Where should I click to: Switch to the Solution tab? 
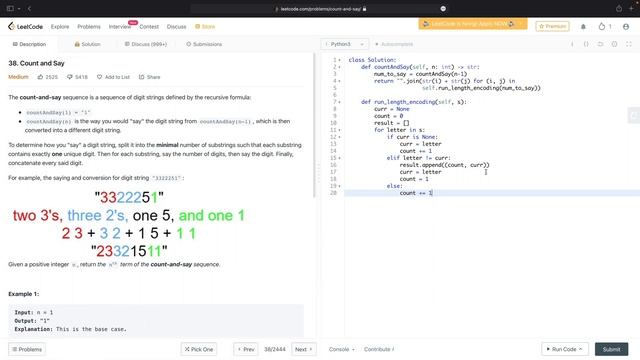(87, 44)
